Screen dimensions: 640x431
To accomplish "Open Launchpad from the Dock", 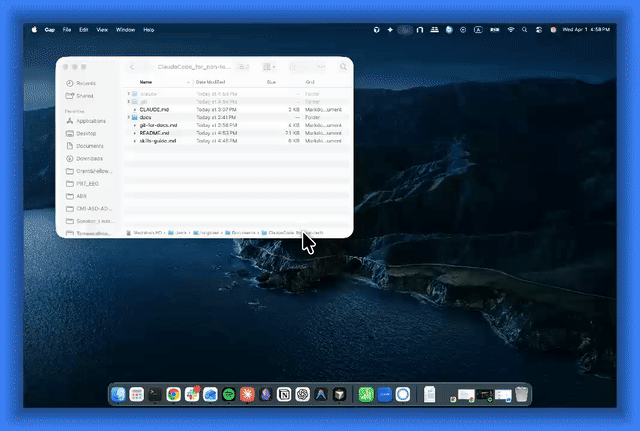I will 137,394.
